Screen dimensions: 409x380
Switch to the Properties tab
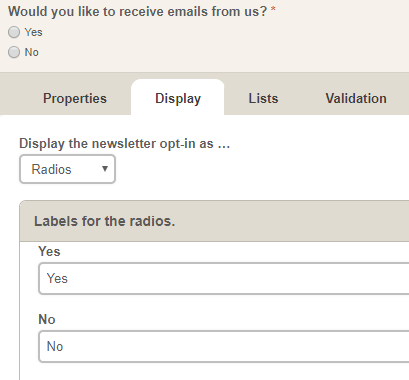75,98
